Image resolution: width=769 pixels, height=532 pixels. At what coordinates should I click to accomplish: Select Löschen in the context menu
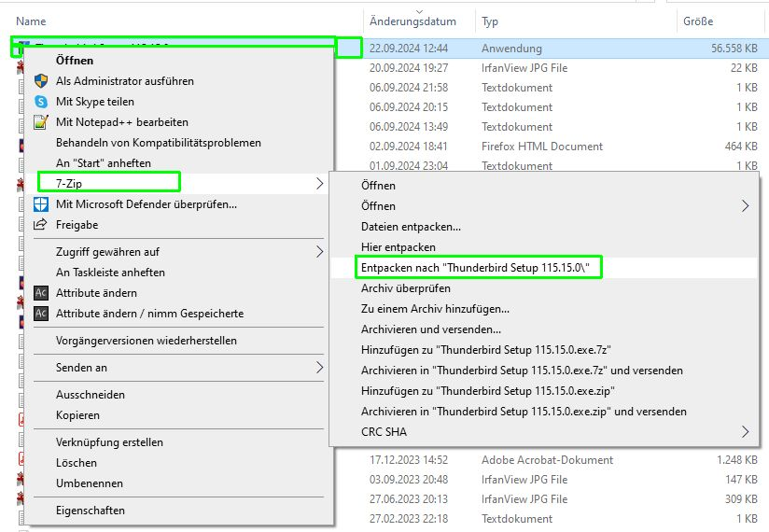click(x=77, y=463)
